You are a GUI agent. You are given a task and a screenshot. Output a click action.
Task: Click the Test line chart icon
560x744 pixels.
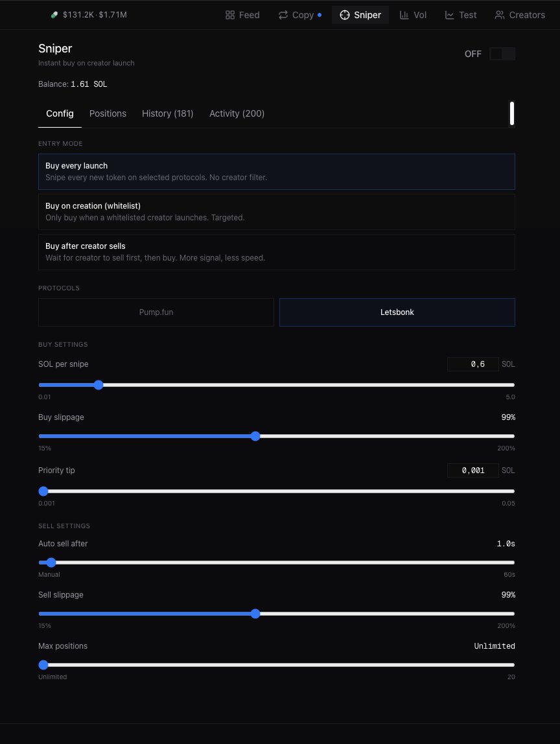point(449,15)
